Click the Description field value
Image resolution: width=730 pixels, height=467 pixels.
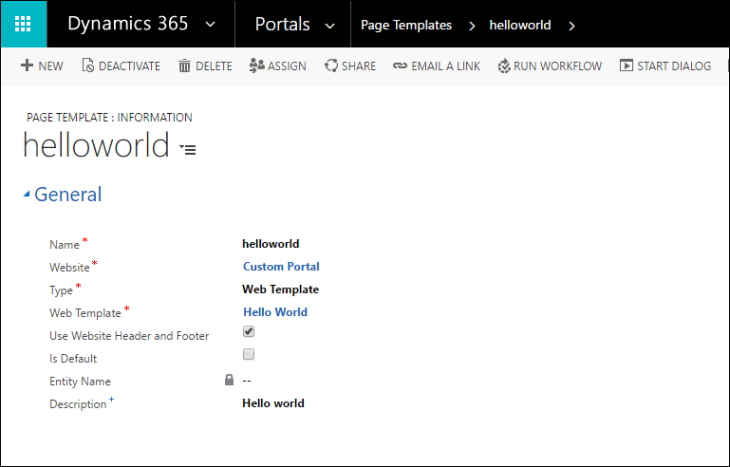[273, 403]
